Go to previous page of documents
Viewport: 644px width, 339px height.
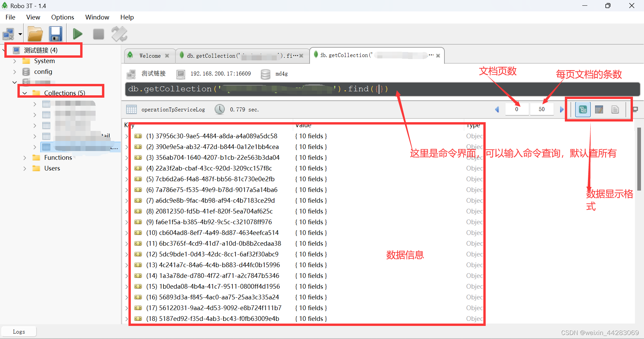tap(497, 109)
